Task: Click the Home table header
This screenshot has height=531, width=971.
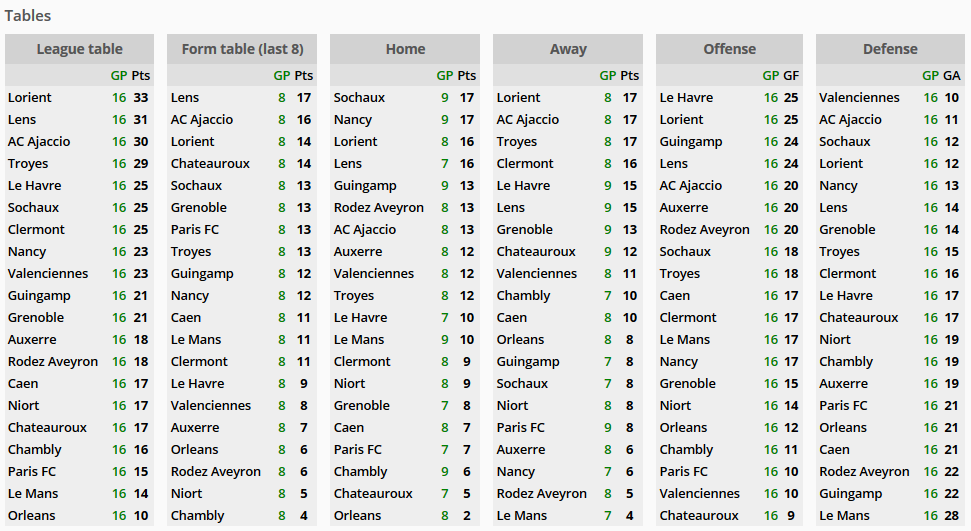Action: point(405,49)
